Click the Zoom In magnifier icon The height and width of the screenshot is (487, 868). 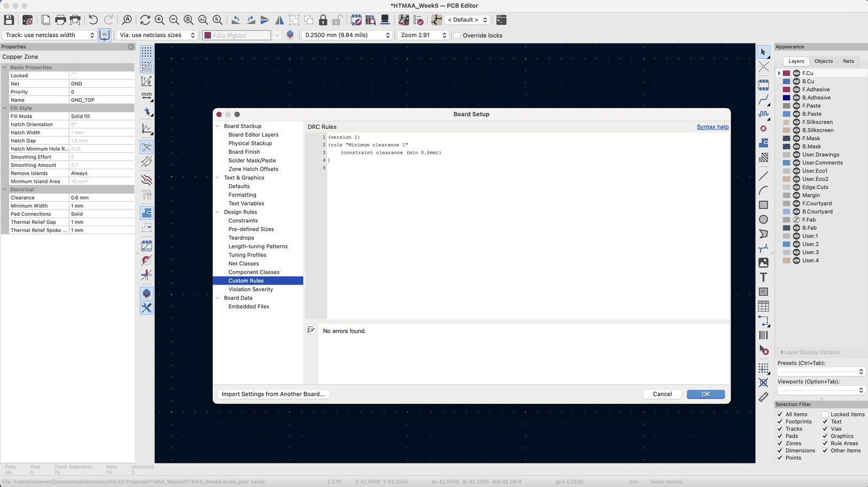point(159,20)
